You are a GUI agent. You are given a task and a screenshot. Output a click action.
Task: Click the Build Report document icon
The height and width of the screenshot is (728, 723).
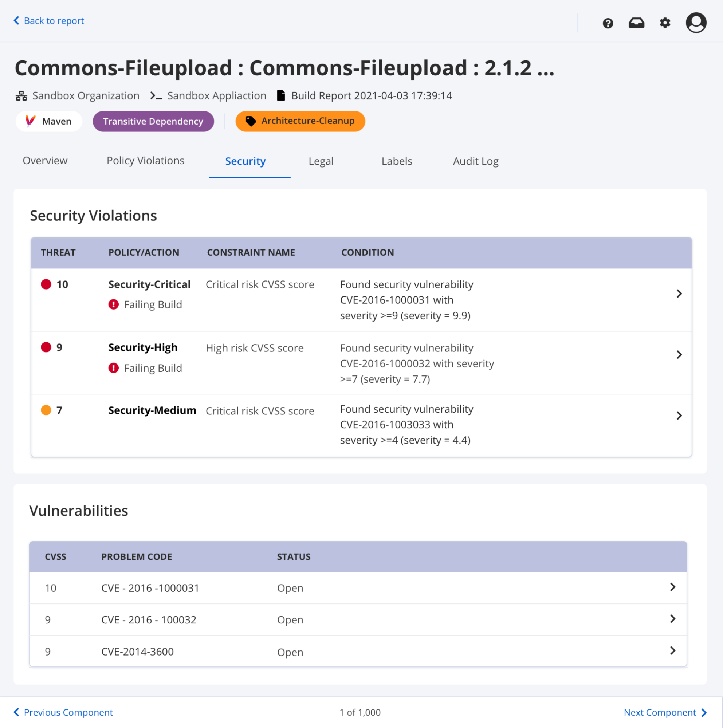point(281,95)
